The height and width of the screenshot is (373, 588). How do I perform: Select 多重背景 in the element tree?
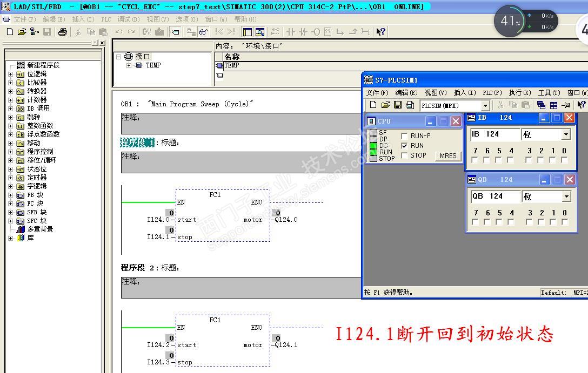40,229
